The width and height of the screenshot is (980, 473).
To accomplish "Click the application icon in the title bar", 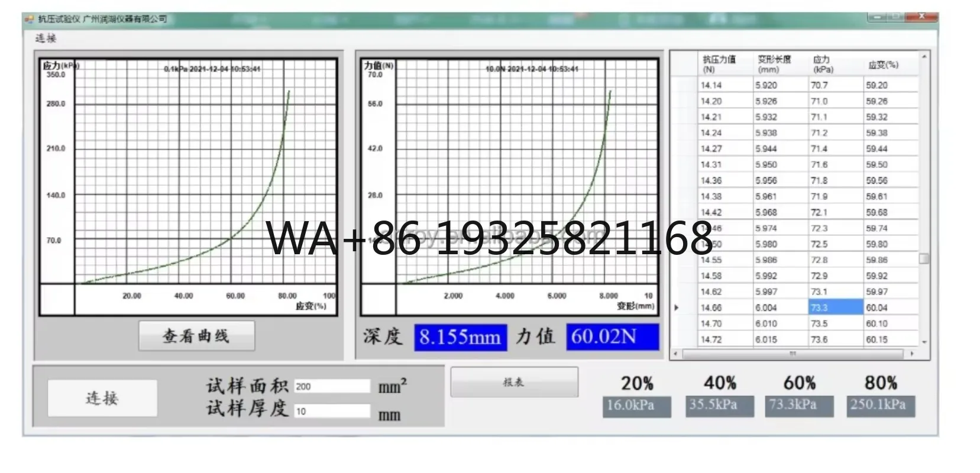I will tap(30, 19).
